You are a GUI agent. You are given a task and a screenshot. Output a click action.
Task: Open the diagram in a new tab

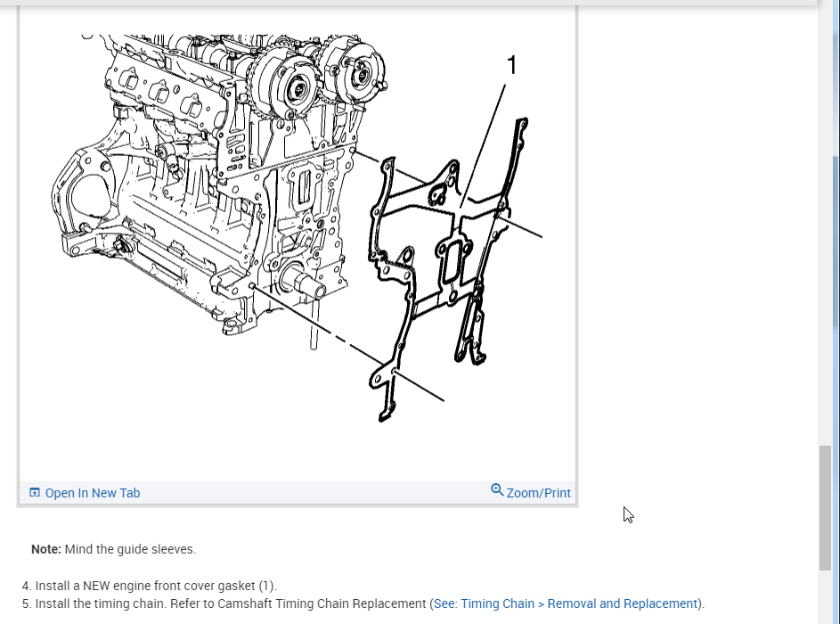pyautogui.click(x=85, y=493)
